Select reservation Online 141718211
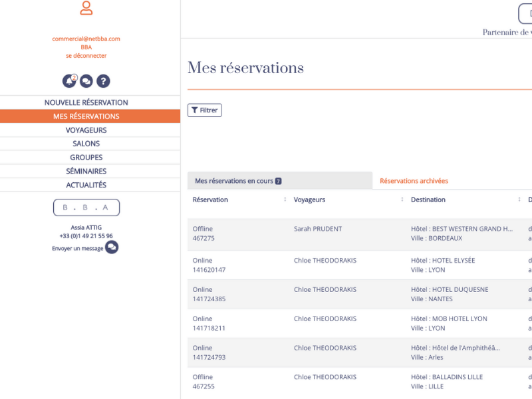This screenshot has width=532, height=399. (x=209, y=323)
